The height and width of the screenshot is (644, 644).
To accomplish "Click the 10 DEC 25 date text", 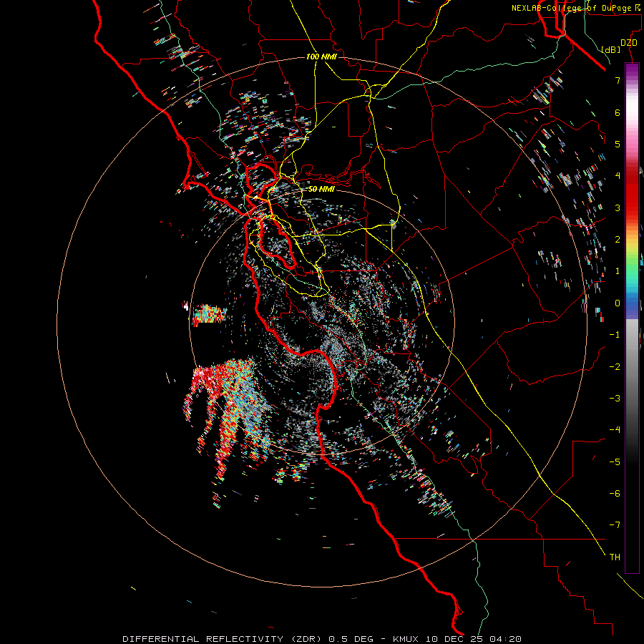I will point(454,639).
